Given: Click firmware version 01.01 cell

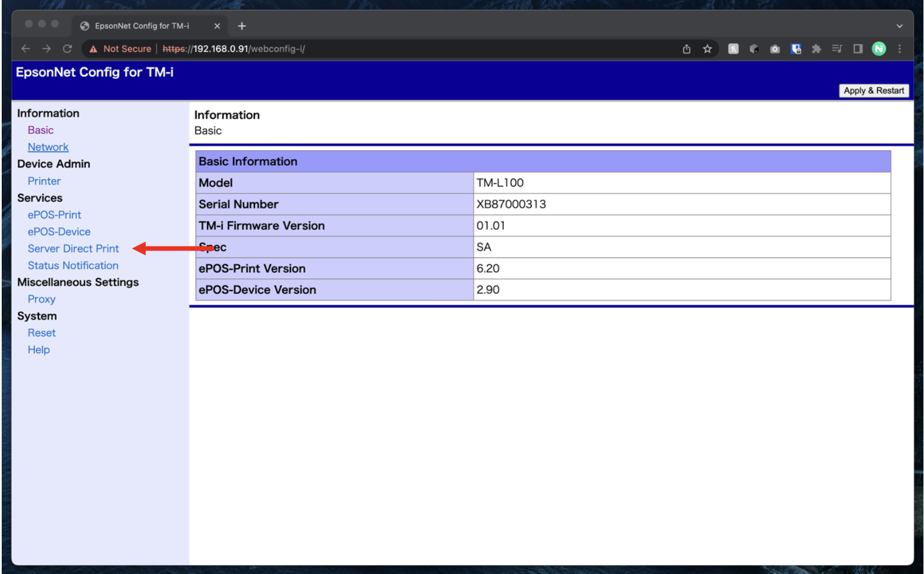Looking at the screenshot, I should (x=682, y=226).
